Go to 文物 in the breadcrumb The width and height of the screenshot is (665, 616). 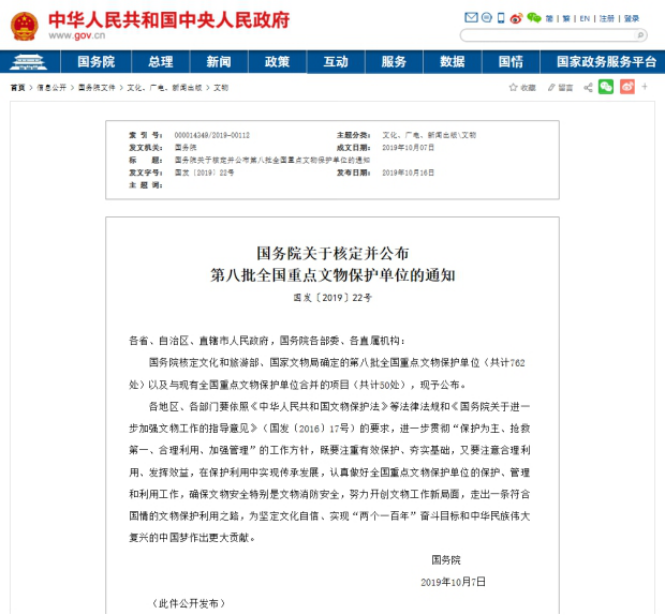(221, 88)
